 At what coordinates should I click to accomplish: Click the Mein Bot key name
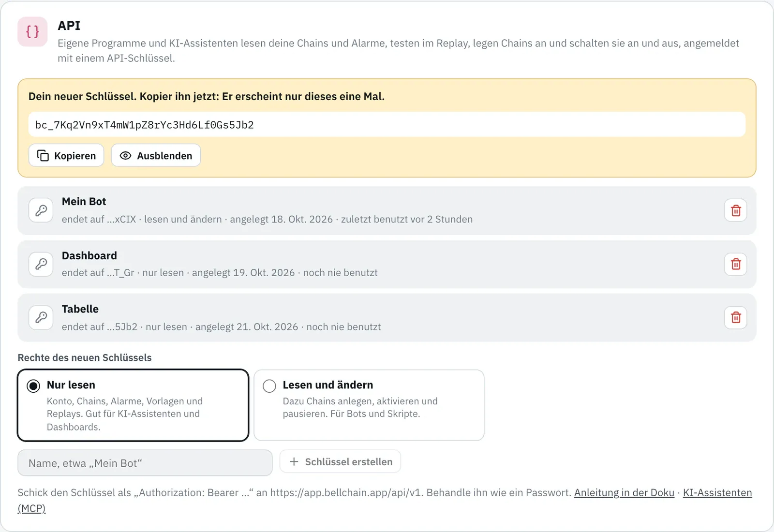point(84,201)
